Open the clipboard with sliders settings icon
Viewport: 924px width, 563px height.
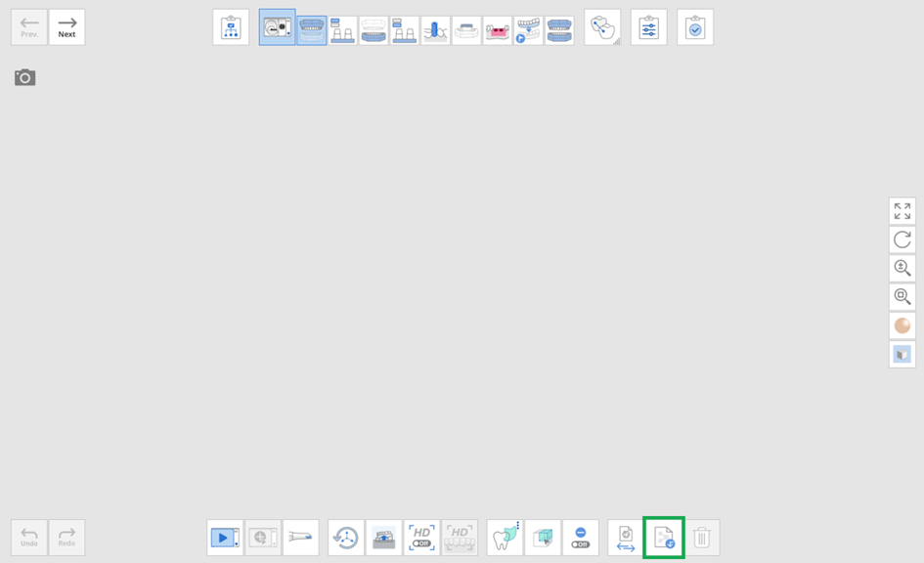(x=649, y=27)
